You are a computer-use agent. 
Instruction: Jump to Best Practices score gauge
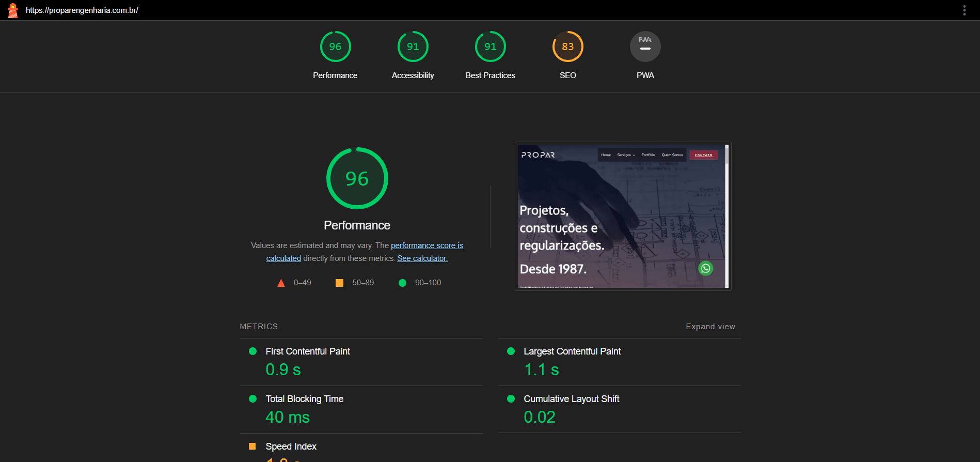pos(490,47)
